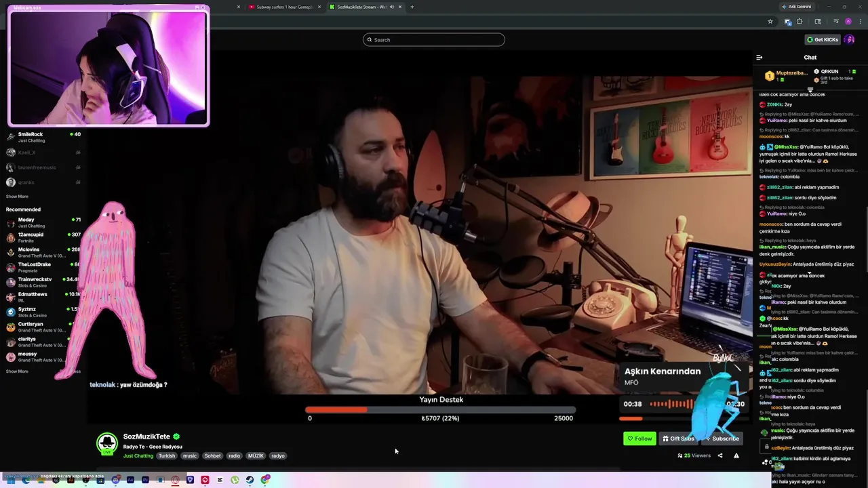Open granks in the sidebar
The image size is (868, 488).
[43, 182]
